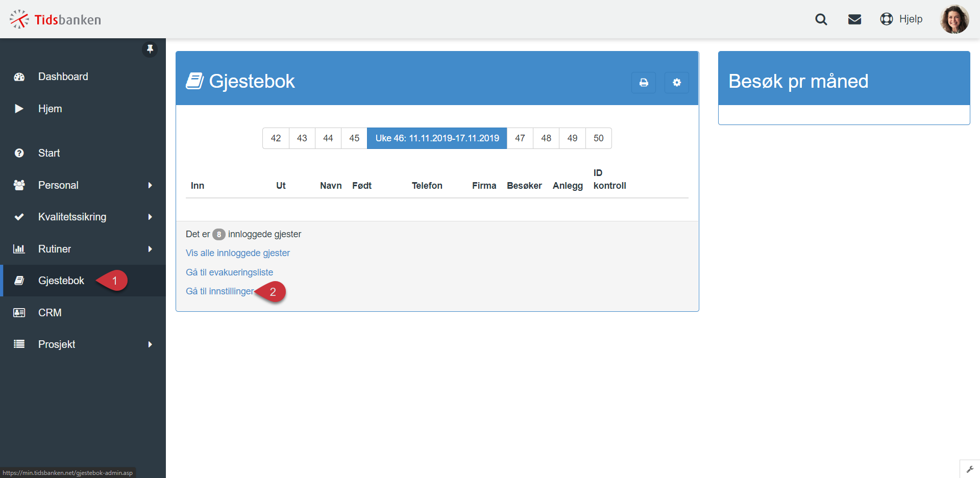
Task: Open the CRM menu entry
Action: [x=50, y=313]
